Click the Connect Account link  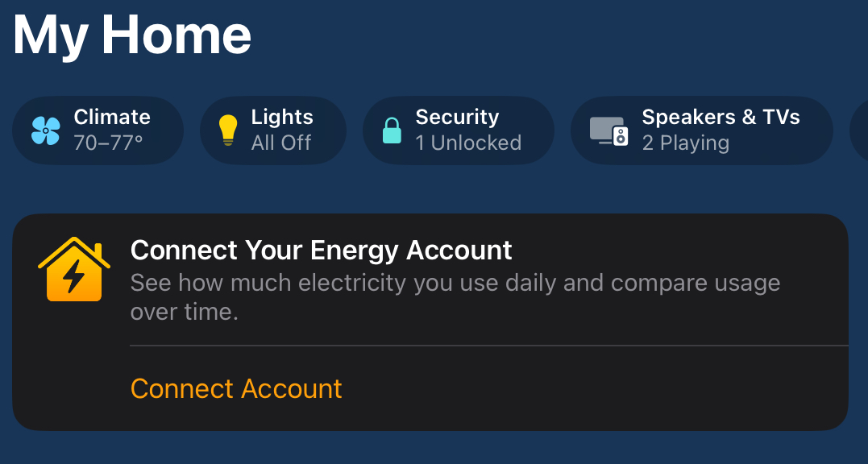click(x=236, y=389)
